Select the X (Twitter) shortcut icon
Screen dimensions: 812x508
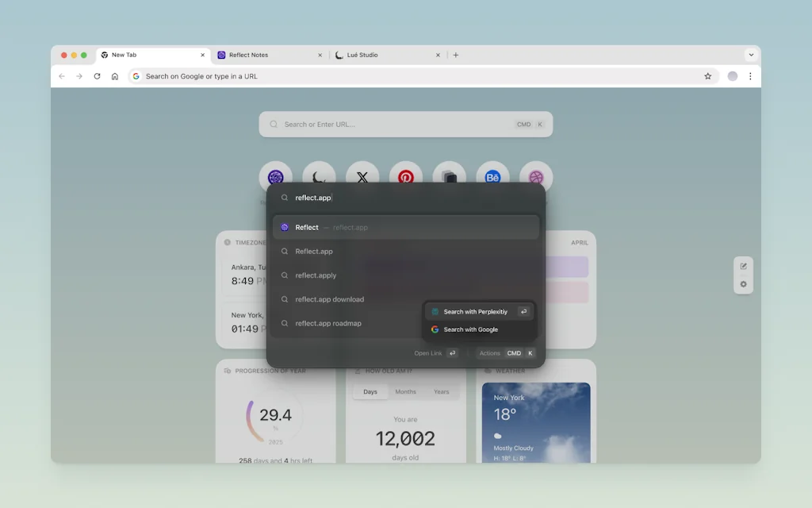click(362, 176)
